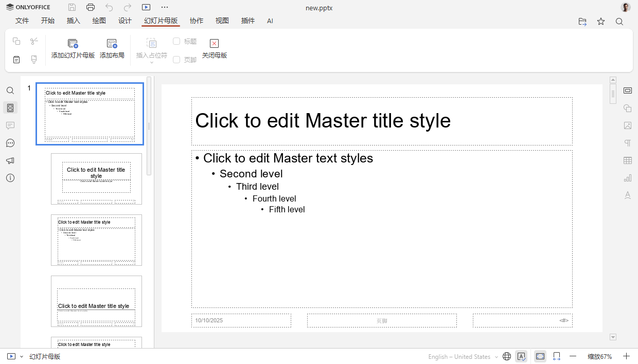Enable the 标题 (Title) checkbox
This screenshot has width=638, height=364.
click(177, 41)
